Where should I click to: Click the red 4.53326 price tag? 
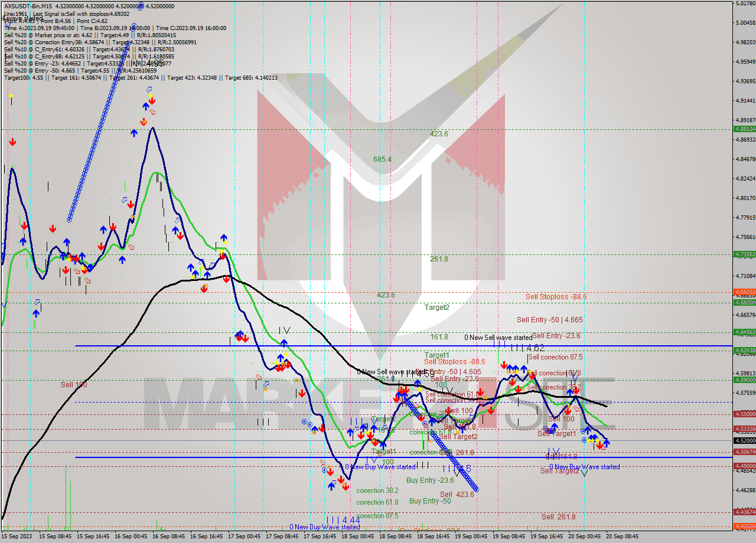pos(744,428)
